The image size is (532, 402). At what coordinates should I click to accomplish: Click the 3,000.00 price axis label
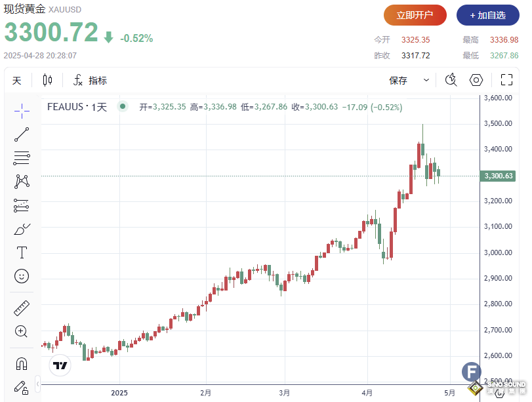498,252
